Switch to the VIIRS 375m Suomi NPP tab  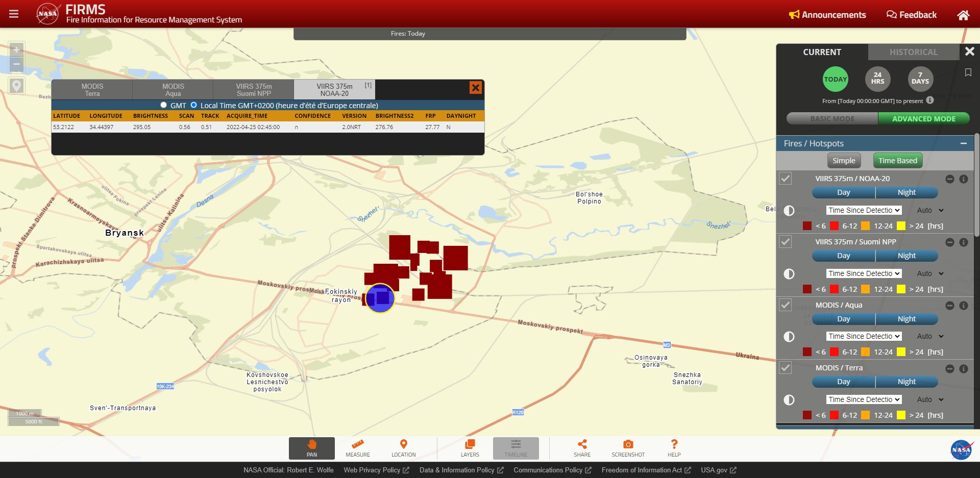[254, 90]
